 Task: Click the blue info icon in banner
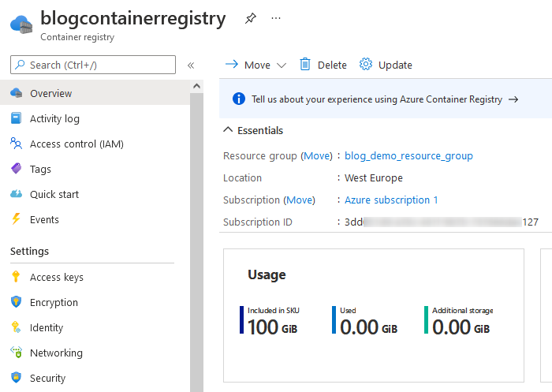239,99
